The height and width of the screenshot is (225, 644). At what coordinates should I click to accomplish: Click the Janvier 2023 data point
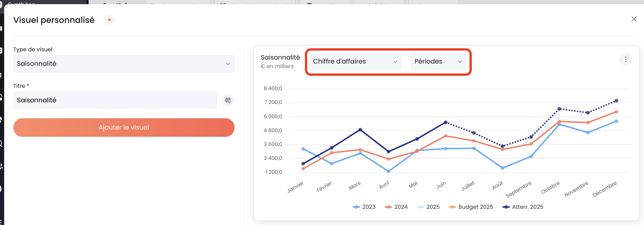(x=303, y=149)
